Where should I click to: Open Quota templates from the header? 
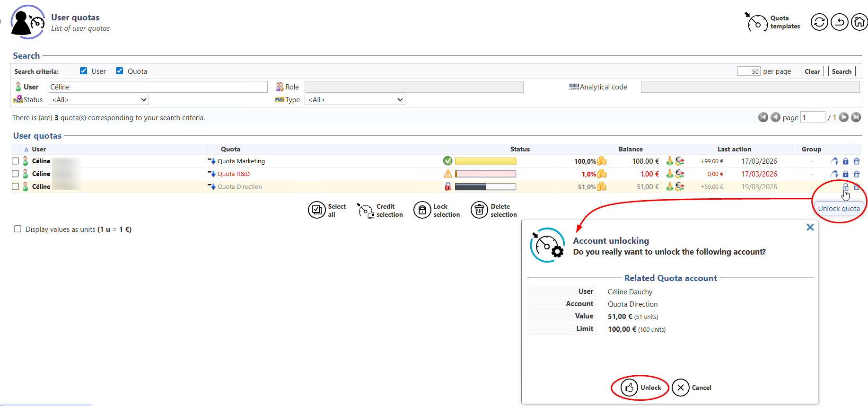tap(773, 22)
